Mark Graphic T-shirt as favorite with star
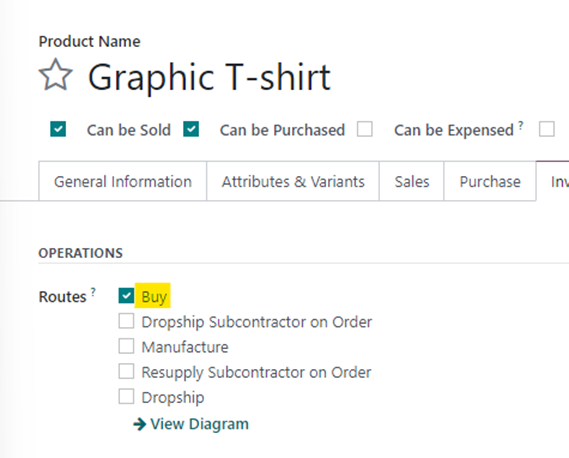The width and height of the screenshot is (569, 458). click(x=56, y=75)
